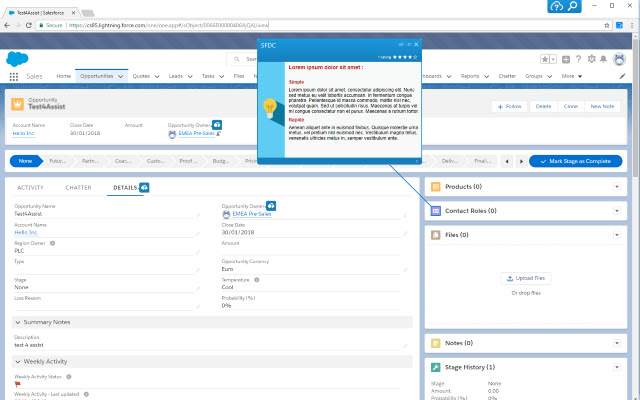Open the user profile avatar
640x400 pixels.
pyautogui.click(x=619, y=59)
